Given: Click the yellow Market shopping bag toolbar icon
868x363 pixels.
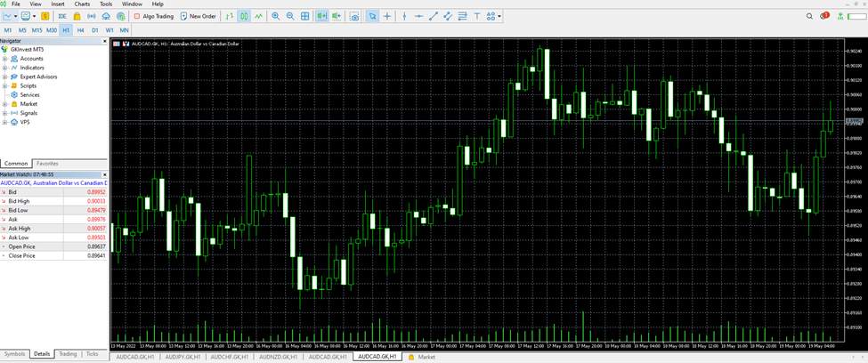Looking at the screenshot, I should (77, 16).
